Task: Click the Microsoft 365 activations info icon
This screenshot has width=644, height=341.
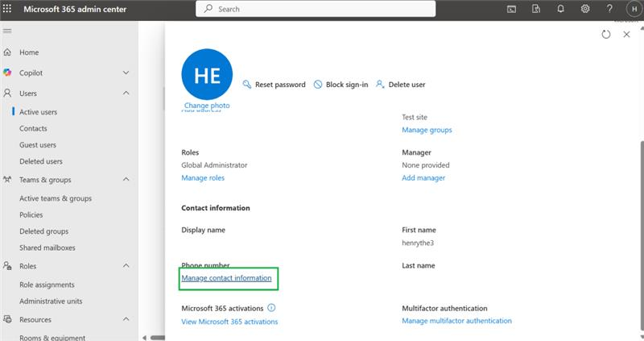Action: (271, 308)
